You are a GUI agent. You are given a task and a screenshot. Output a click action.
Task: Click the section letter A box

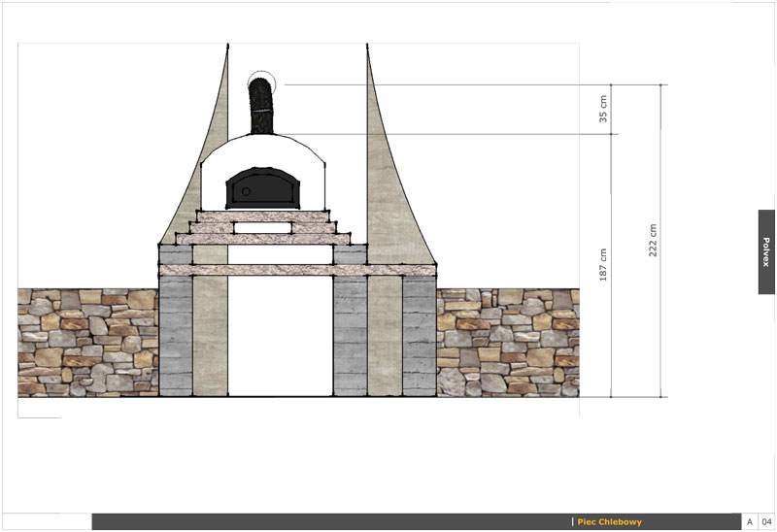pyautogui.click(x=748, y=522)
